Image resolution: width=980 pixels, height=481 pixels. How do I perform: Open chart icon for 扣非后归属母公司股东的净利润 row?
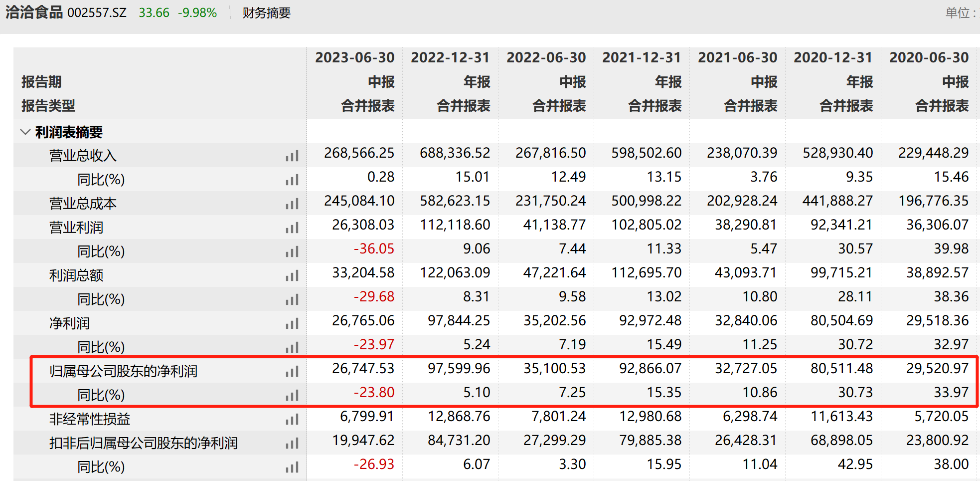pyautogui.click(x=292, y=444)
